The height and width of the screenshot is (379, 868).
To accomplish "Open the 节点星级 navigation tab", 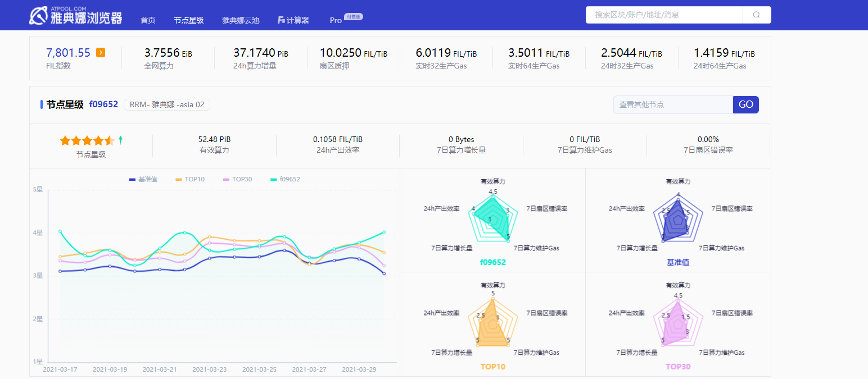I will [188, 20].
